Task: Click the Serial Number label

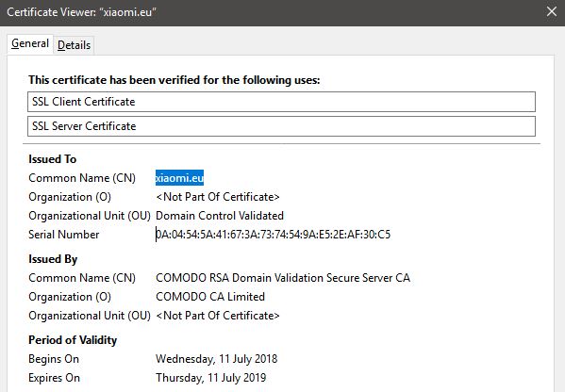Action: [x=63, y=235]
